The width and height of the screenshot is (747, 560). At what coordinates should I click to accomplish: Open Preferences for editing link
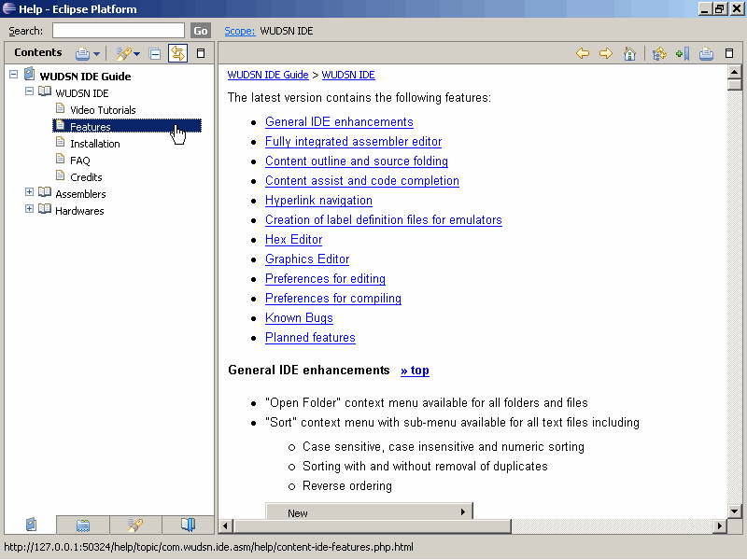[325, 278]
